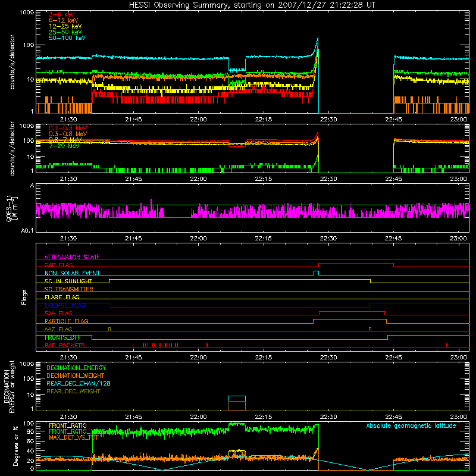
Task: Click the REAR_DEC_CHAN/128 legend label
Action: tap(79, 383)
